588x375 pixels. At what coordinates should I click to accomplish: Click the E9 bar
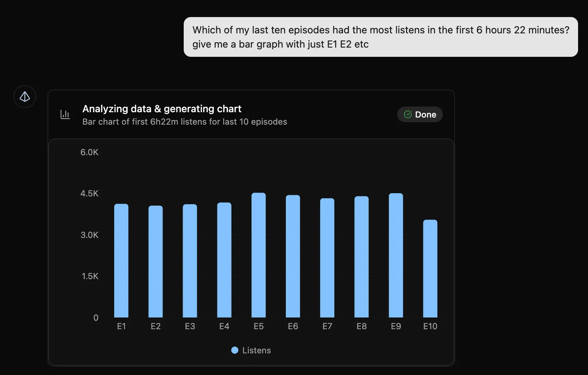point(396,255)
